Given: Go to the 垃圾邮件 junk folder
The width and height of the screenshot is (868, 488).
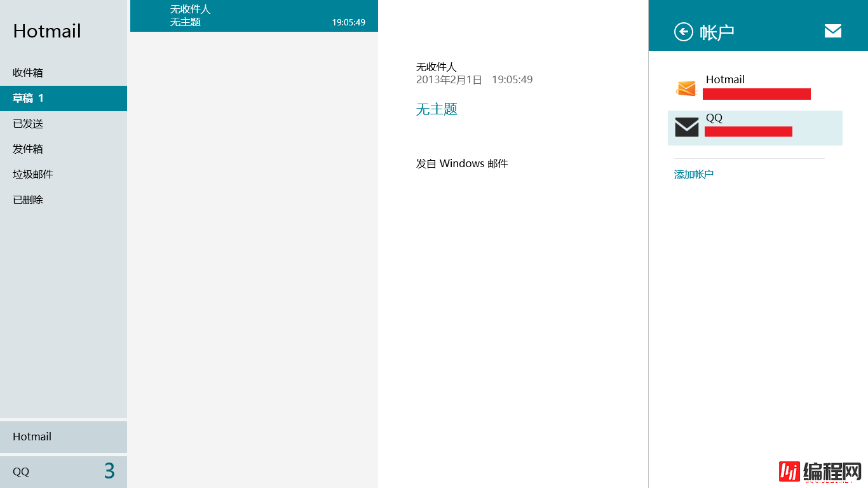Looking at the screenshot, I should pos(64,174).
